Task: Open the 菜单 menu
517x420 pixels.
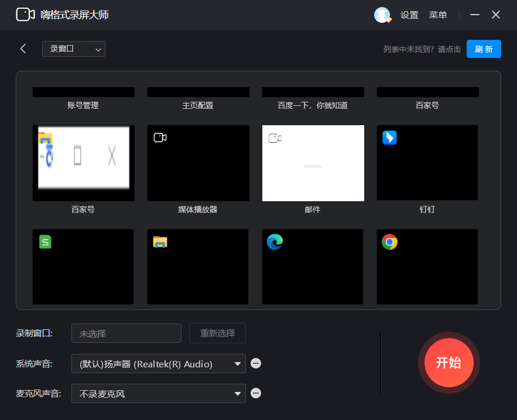Action: (x=437, y=15)
